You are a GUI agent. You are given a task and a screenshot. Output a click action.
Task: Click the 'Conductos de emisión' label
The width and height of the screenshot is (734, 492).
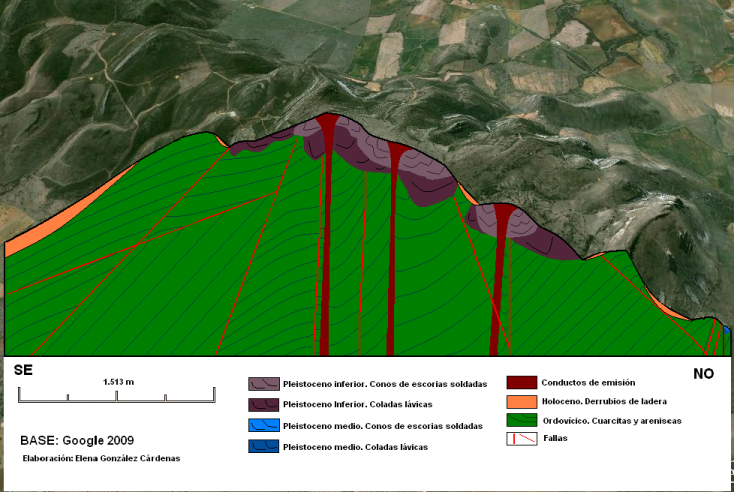588,382
